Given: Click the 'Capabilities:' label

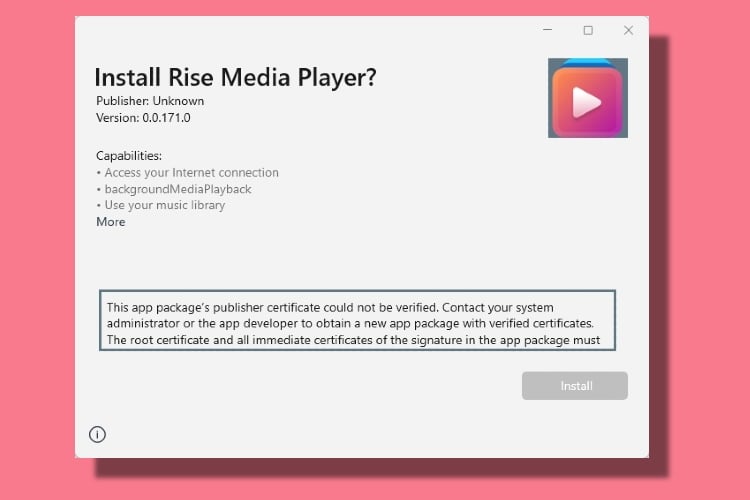Looking at the screenshot, I should (x=129, y=156).
